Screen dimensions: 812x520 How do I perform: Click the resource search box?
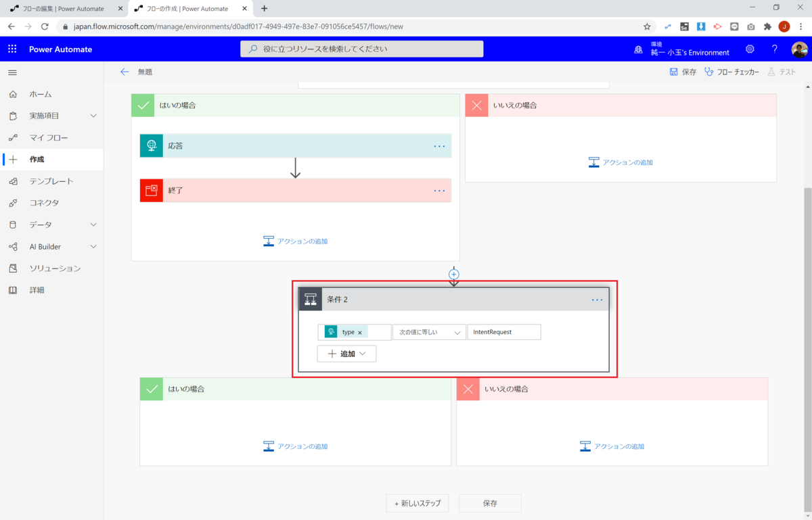(362, 49)
